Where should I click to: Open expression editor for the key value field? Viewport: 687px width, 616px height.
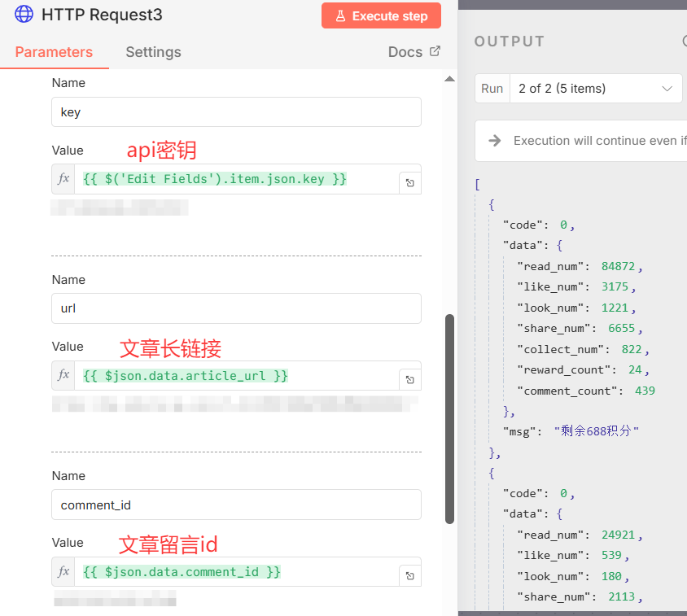point(409,183)
